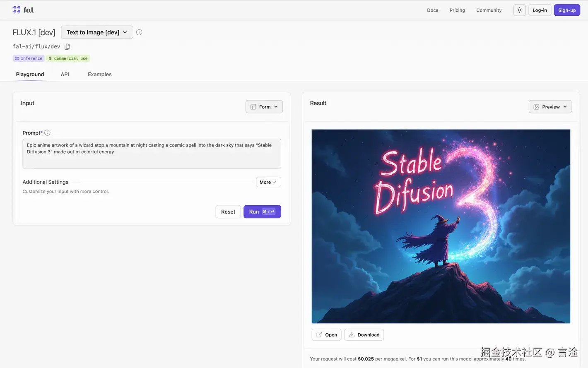
Task: Click the $0.025 cost text
Action: click(x=366, y=359)
